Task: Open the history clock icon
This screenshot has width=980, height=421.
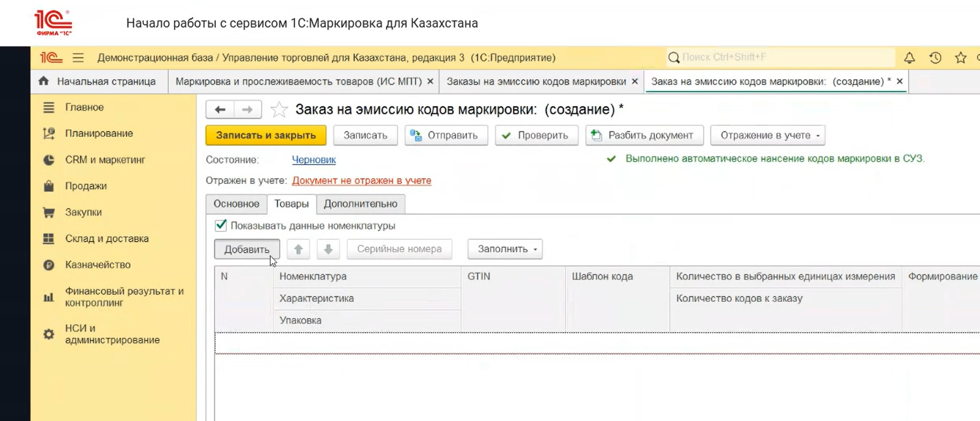Action: pos(936,58)
